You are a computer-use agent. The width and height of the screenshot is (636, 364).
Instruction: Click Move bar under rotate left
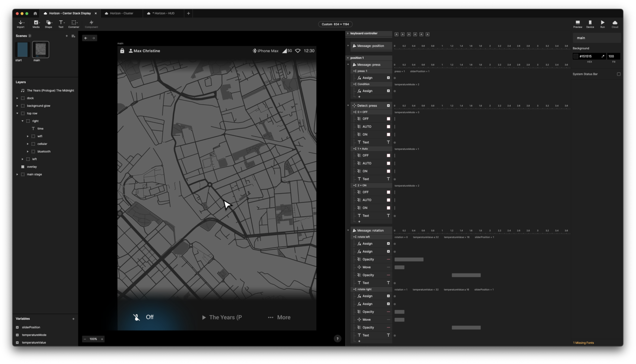click(x=400, y=268)
